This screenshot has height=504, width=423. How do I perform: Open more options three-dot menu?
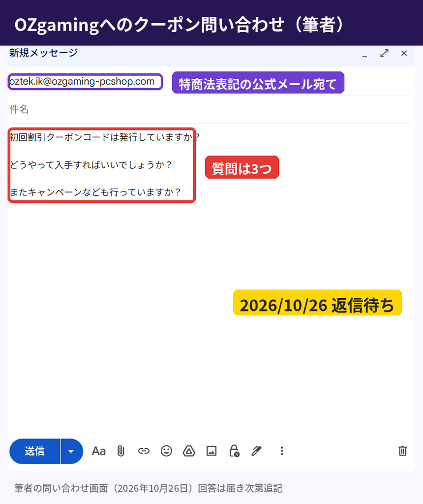pyautogui.click(x=282, y=451)
